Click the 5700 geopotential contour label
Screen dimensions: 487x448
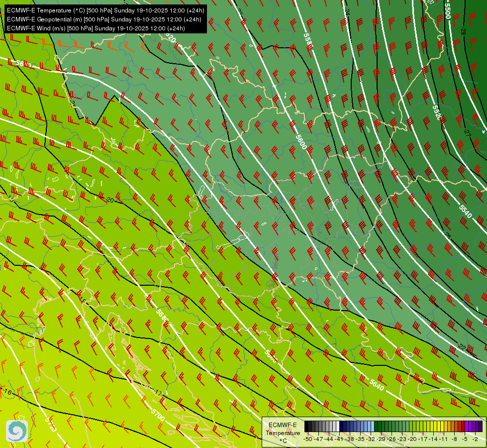(158, 415)
